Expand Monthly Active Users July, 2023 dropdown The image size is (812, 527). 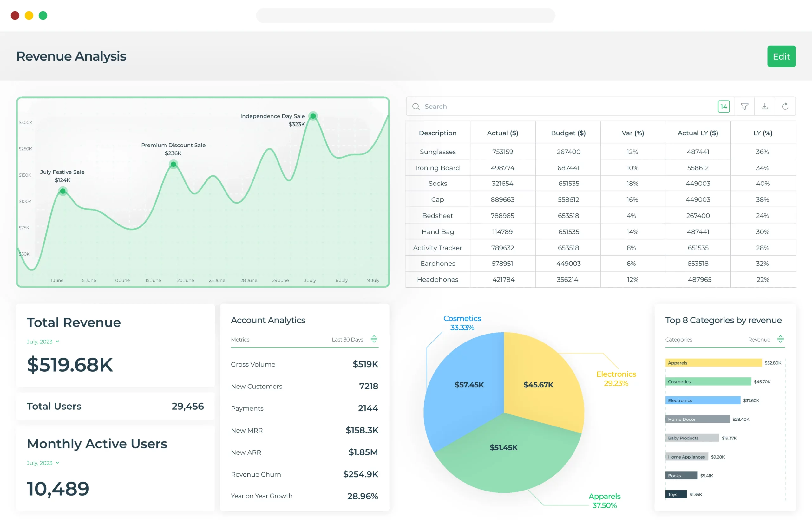tap(43, 463)
